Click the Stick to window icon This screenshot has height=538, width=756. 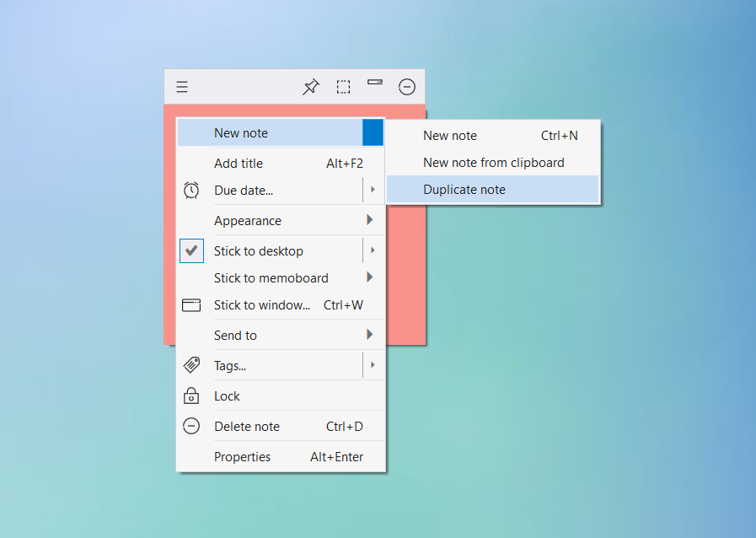click(191, 305)
